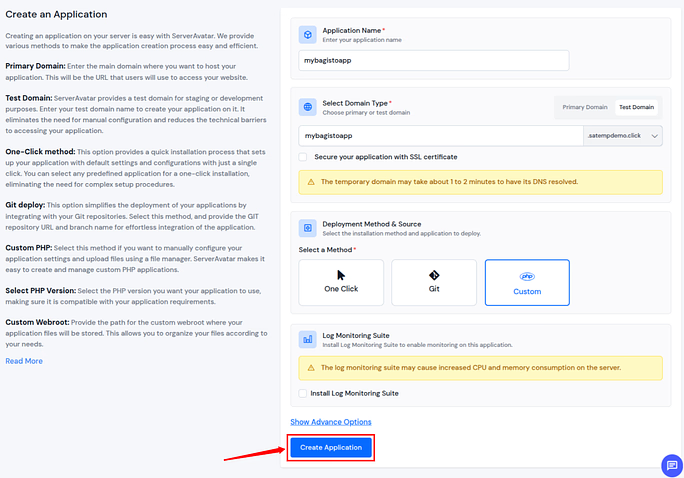The image size is (684, 478).
Task: Click the 'Select PHP Version:' help heading
Action: pyautogui.click(x=41, y=290)
